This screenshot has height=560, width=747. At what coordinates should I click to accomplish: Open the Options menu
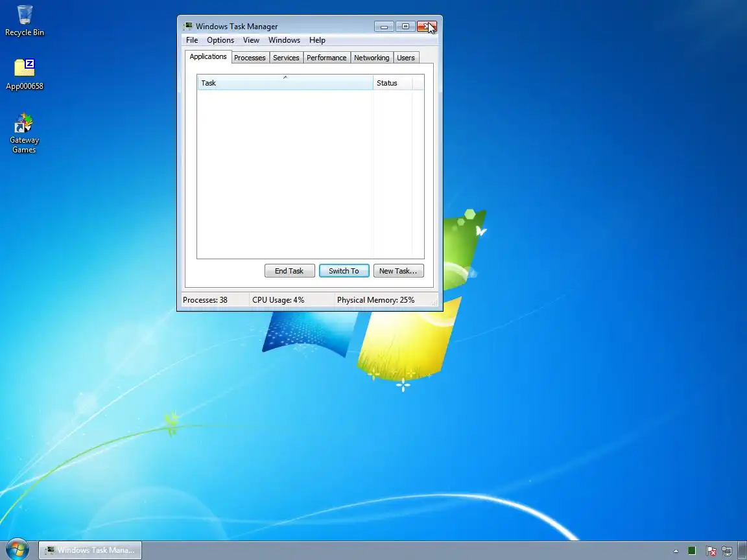220,40
